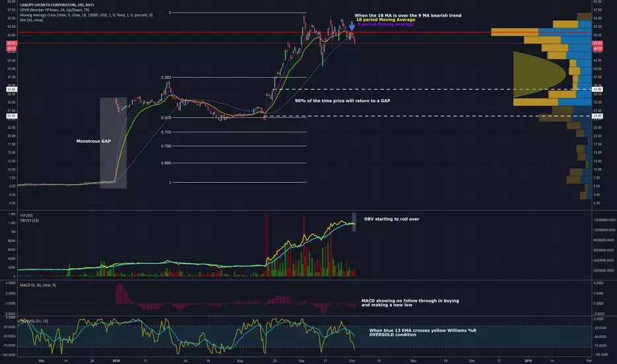Image resolution: width=617 pixels, height=364 pixels.
Task: Click the 'Oct' label on the time axis
Action: (x=352, y=361)
